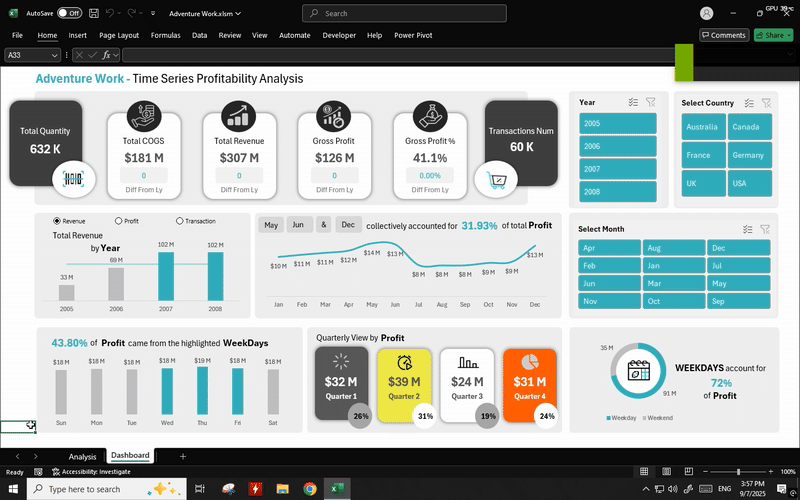The width and height of the screenshot is (800, 500).
Task: Click the Gross Profit coins icon
Action: tap(334, 116)
